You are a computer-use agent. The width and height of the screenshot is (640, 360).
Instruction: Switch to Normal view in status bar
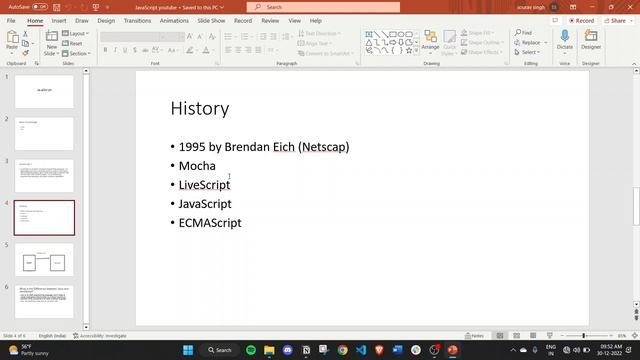pos(500,336)
